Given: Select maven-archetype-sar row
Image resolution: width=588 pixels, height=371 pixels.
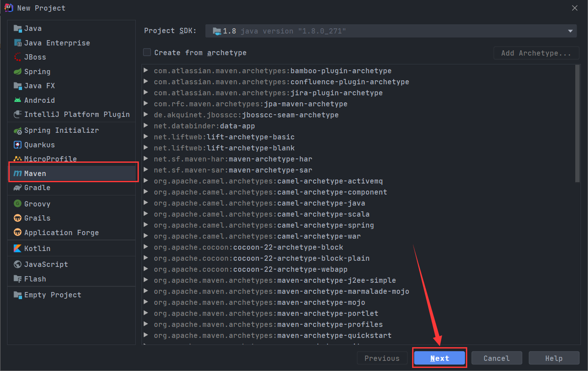Looking at the screenshot, I should 358,170.
